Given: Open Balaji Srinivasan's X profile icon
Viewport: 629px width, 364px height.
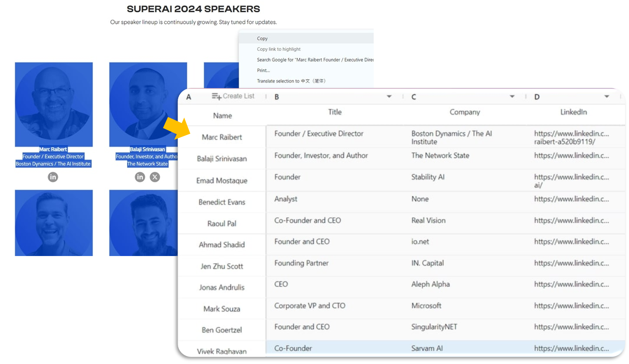Looking at the screenshot, I should pos(155,177).
